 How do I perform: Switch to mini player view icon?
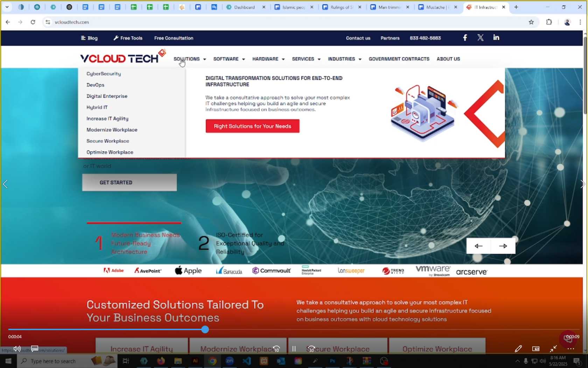536,349
